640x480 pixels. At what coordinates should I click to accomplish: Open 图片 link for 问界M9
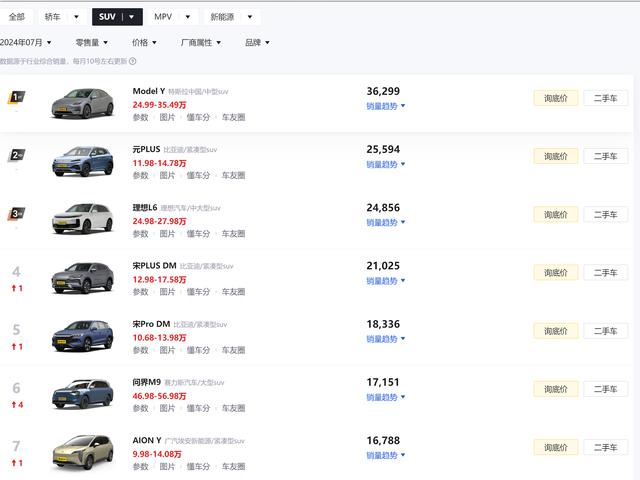coord(167,408)
